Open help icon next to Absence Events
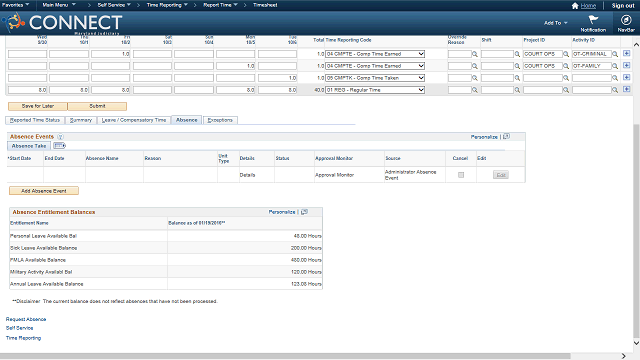The image size is (640, 360). (60, 137)
